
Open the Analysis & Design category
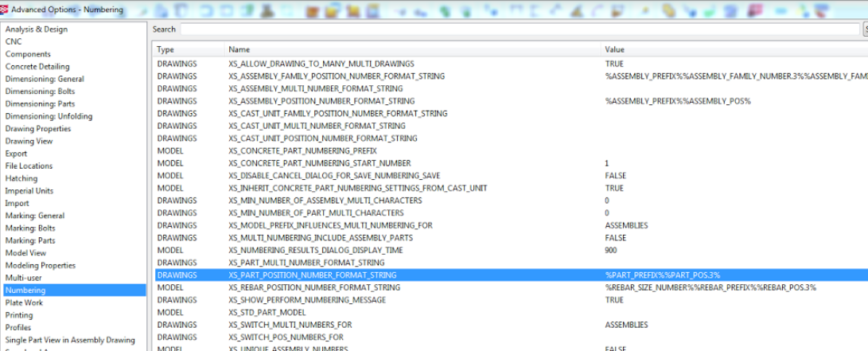click(37, 29)
